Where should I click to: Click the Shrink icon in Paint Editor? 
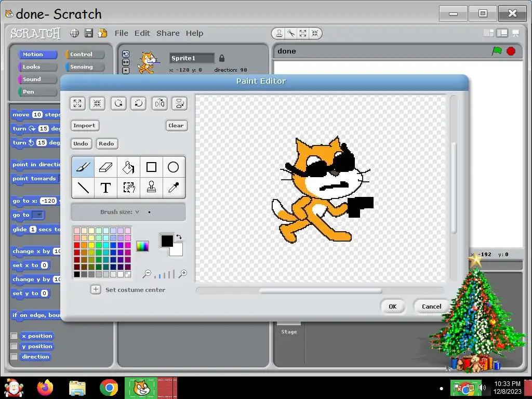[97, 103]
